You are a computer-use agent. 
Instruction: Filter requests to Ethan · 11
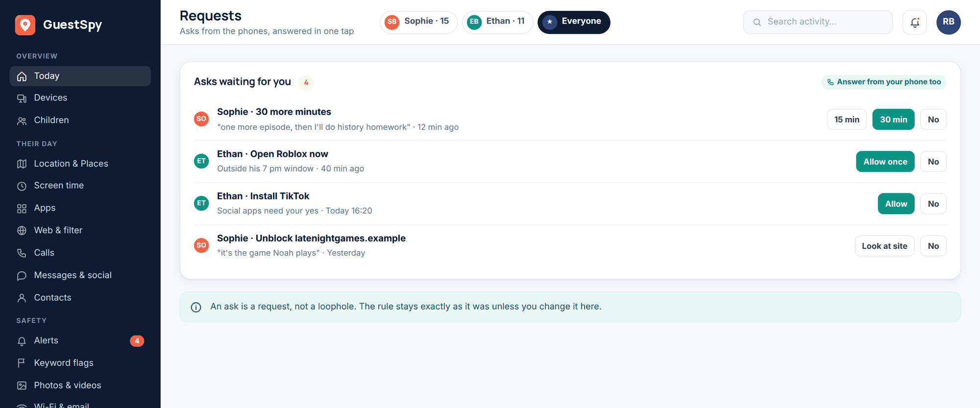497,22
